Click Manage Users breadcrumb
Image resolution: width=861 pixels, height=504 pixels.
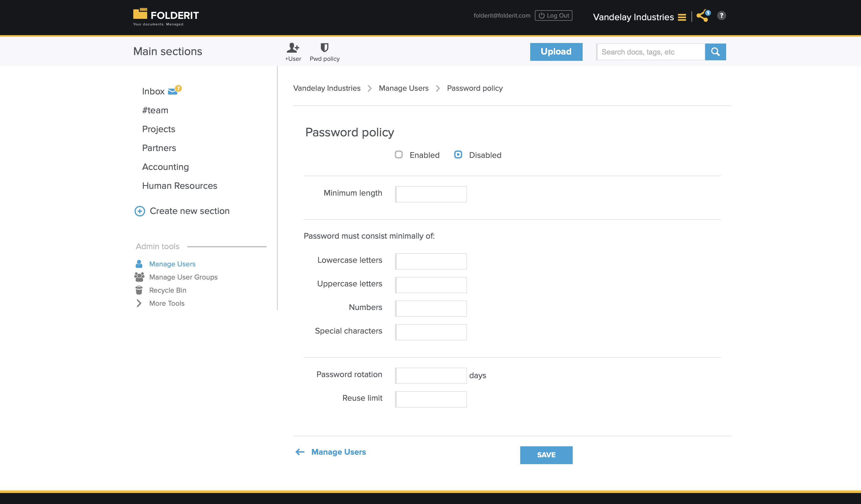[403, 88]
